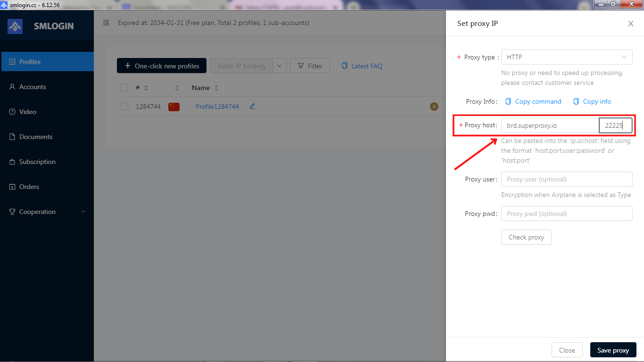Click the copy icon beside Copy command
Viewport: 644px width, 362px height.
pyautogui.click(x=508, y=101)
